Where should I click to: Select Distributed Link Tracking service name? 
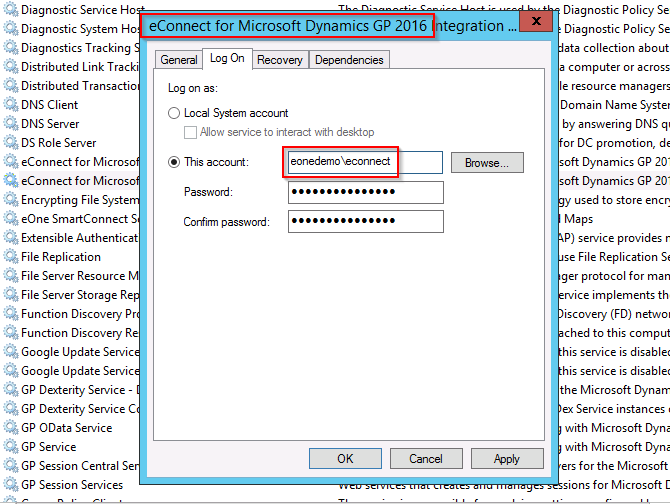coord(80,67)
